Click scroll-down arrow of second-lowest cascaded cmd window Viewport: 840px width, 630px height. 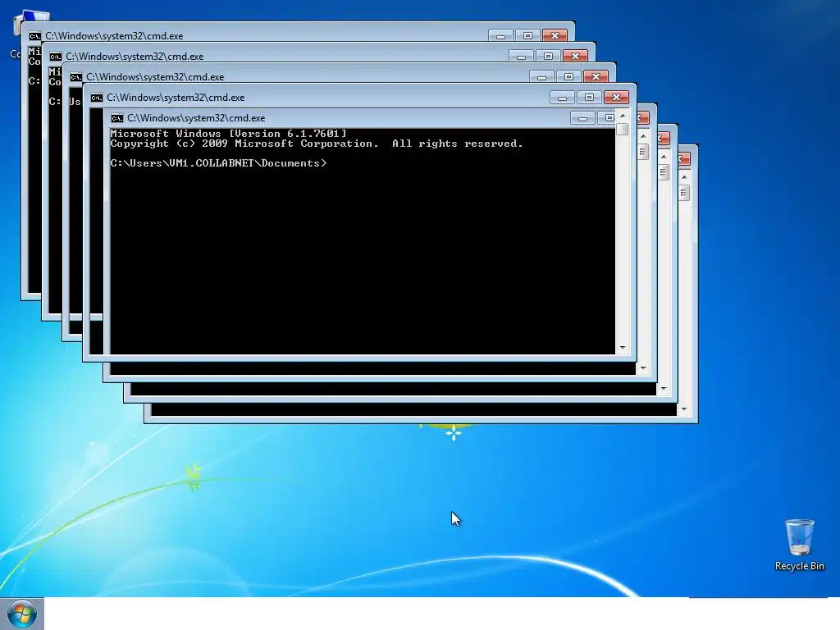[664, 389]
